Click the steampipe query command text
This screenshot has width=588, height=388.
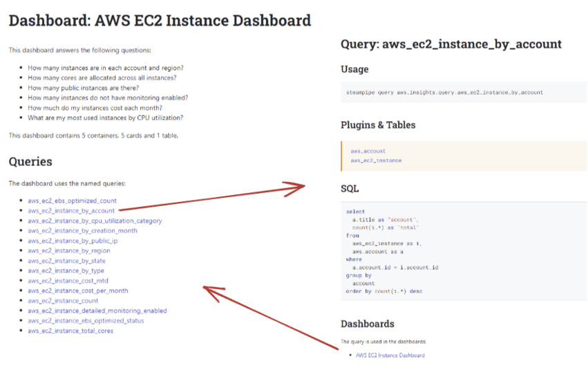(x=444, y=92)
